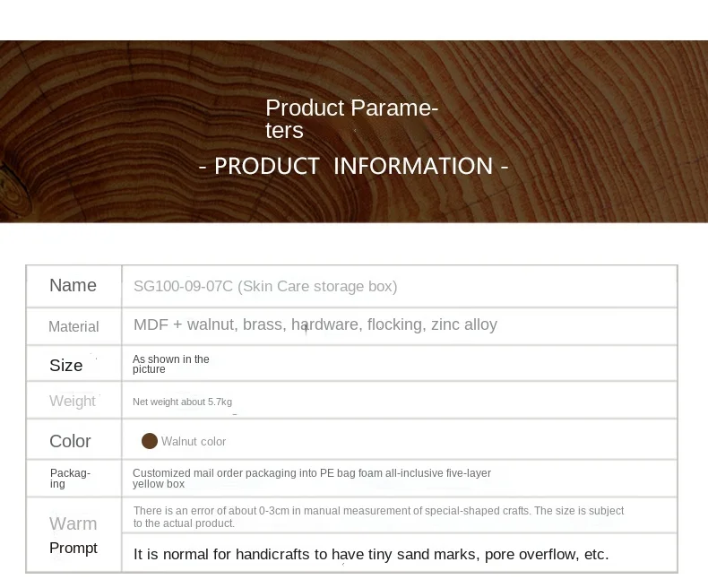Select the Warm label in last row
Viewport: 708px width, 588px height.
click(x=73, y=523)
